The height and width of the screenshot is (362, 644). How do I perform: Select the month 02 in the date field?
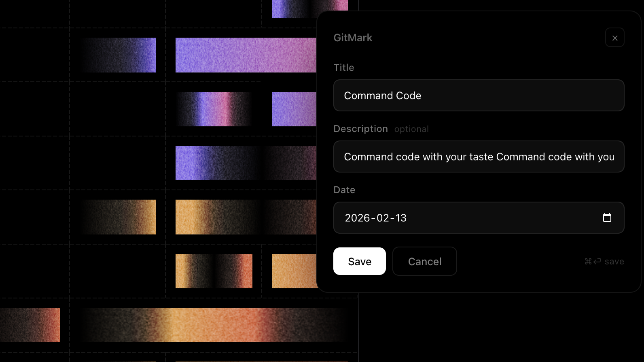click(383, 218)
